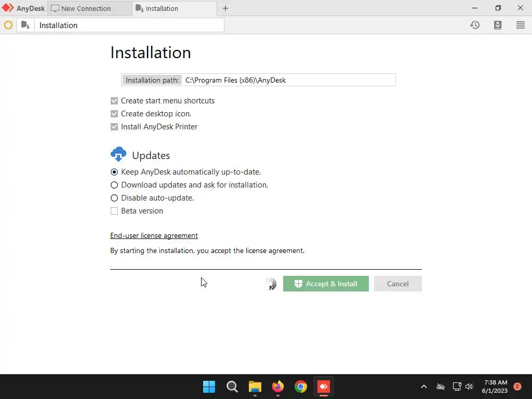The width and height of the screenshot is (532, 399).
Task: Toggle Create start menu shortcuts checkbox
Action: [114, 101]
